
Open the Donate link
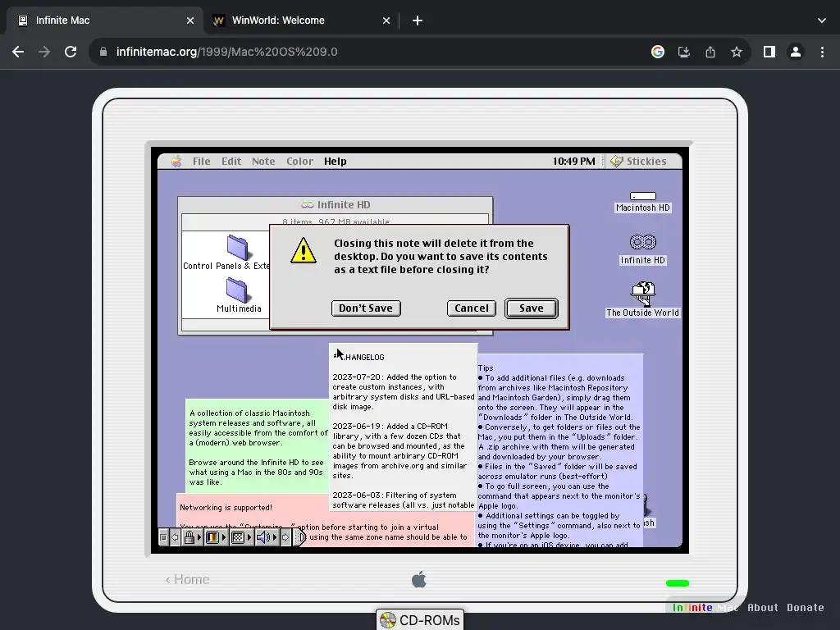(x=806, y=608)
